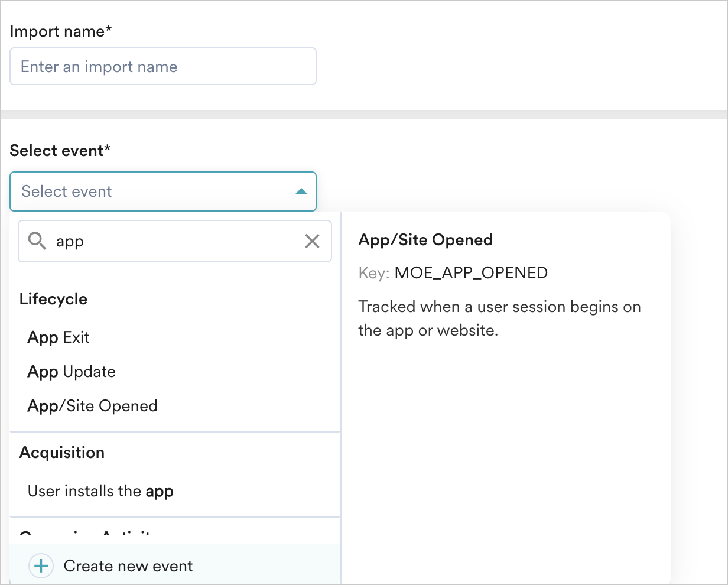Collapse the event list using the caret arrow
728x585 pixels.
click(x=301, y=191)
